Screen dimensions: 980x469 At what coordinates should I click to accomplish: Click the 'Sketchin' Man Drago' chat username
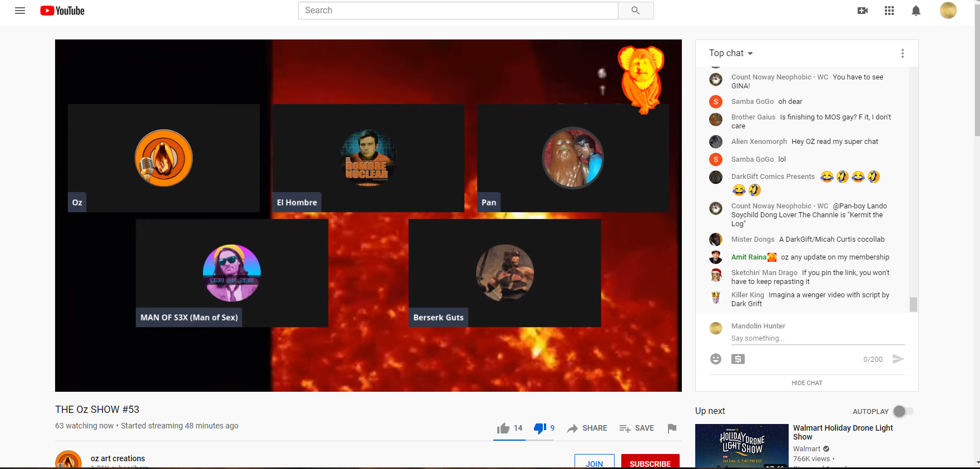click(x=764, y=273)
